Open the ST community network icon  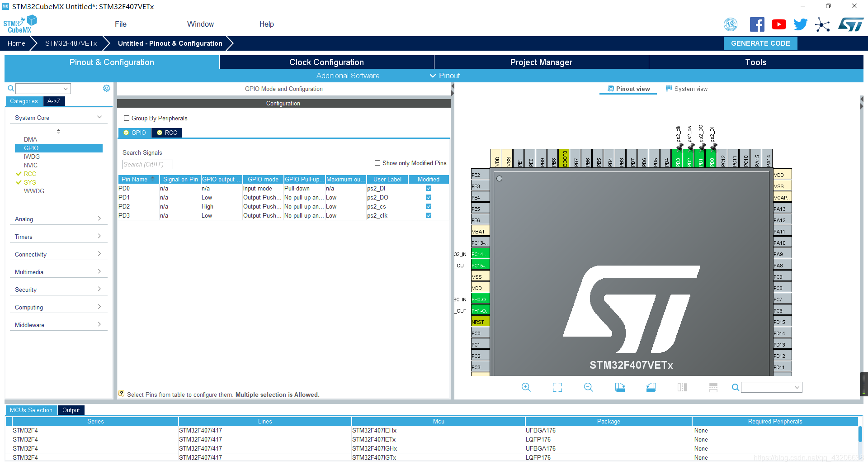click(x=822, y=24)
